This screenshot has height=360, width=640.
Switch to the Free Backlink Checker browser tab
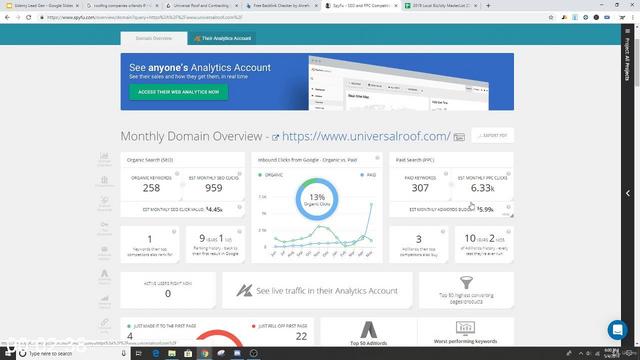282,6
